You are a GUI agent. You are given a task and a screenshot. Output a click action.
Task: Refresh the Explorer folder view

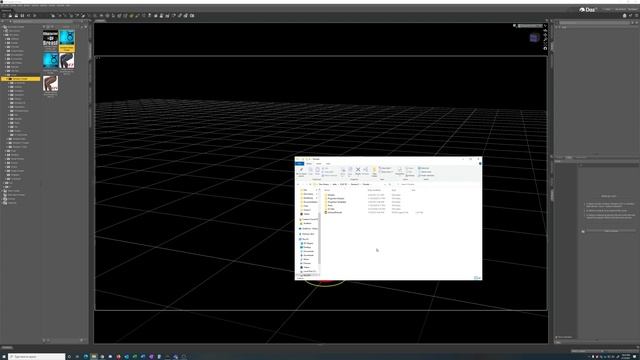390,184
